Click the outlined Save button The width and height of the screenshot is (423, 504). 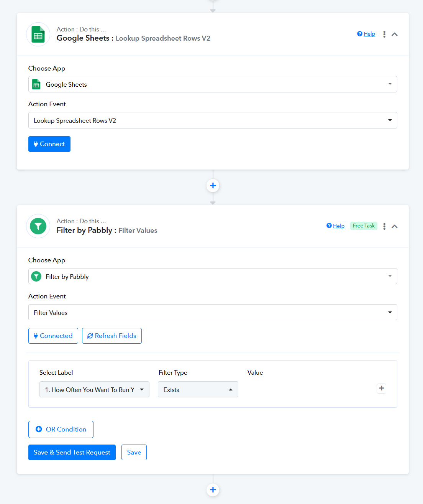tap(134, 453)
